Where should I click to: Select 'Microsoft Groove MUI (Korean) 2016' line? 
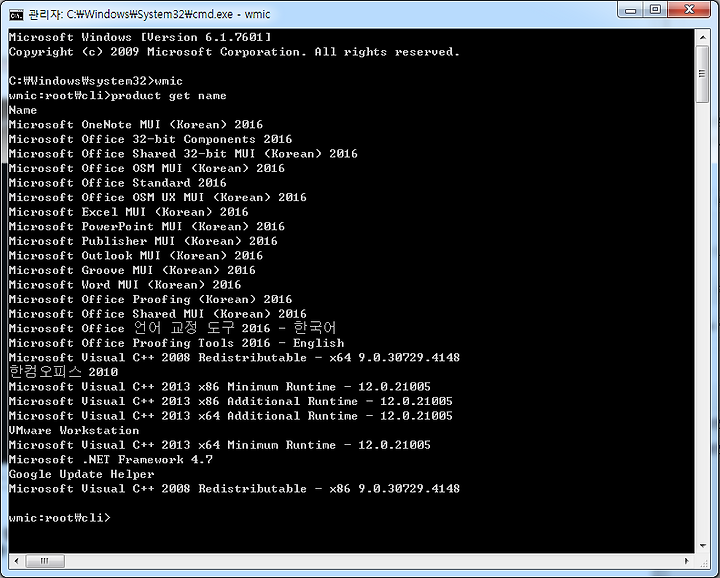click(x=132, y=270)
